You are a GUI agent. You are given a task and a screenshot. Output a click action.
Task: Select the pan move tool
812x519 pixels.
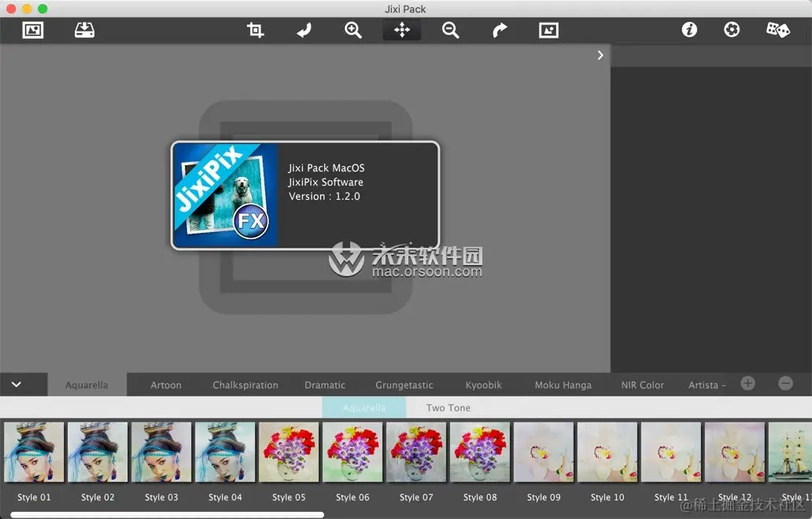pyautogui.click(x=402, y=30)
